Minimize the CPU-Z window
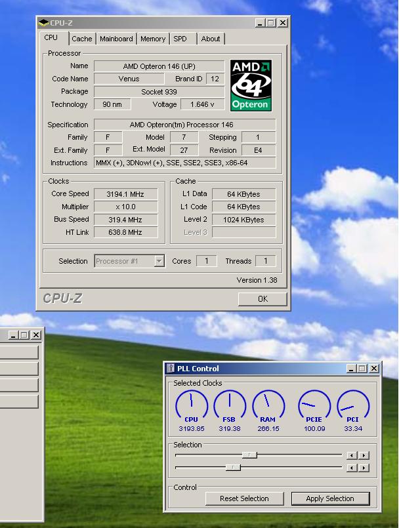Image resolution: width=420 pixels, height=528 pixels. (260, 23)
